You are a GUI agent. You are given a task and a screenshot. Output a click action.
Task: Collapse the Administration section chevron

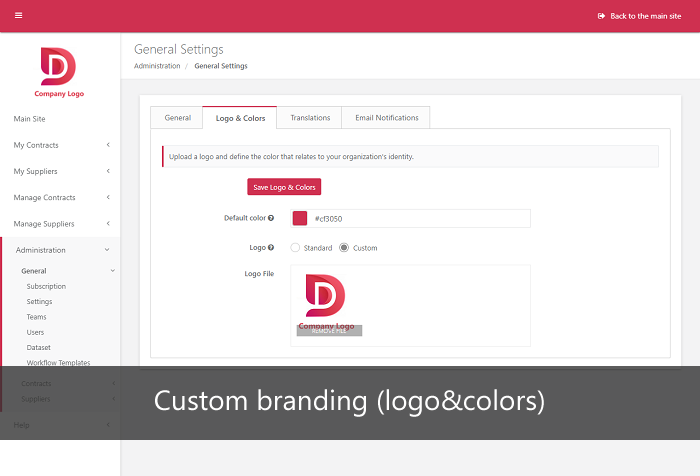(107, 250)
